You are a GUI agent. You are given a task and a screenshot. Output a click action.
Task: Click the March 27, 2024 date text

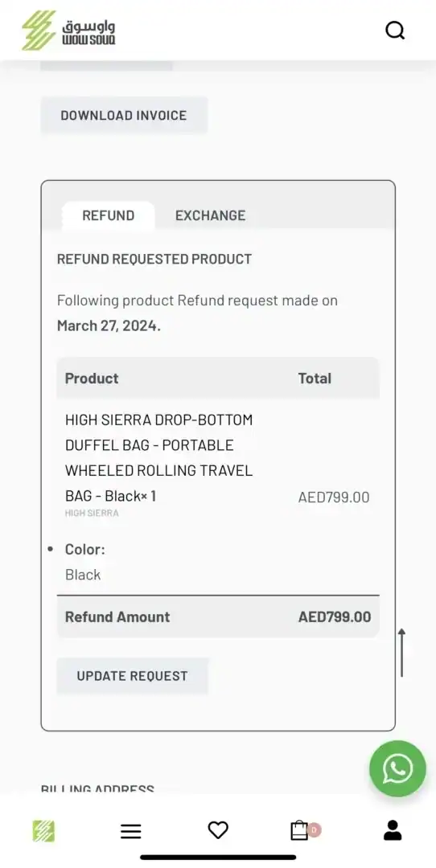109,325
